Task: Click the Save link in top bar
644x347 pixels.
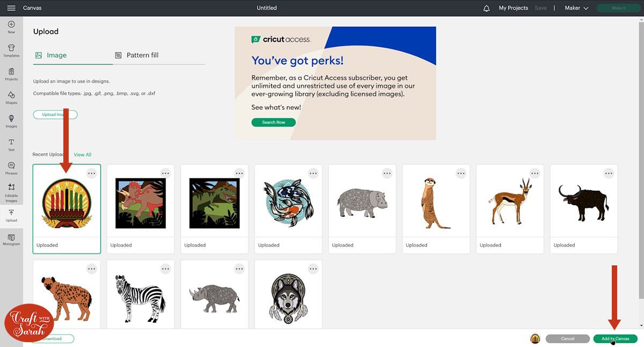Action: click(x=540, y=8)
